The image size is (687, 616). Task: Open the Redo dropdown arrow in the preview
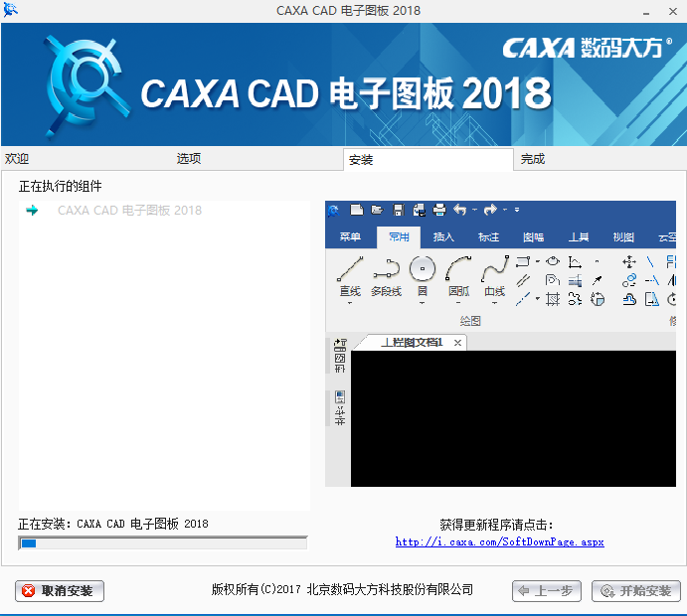coord(505,211)
